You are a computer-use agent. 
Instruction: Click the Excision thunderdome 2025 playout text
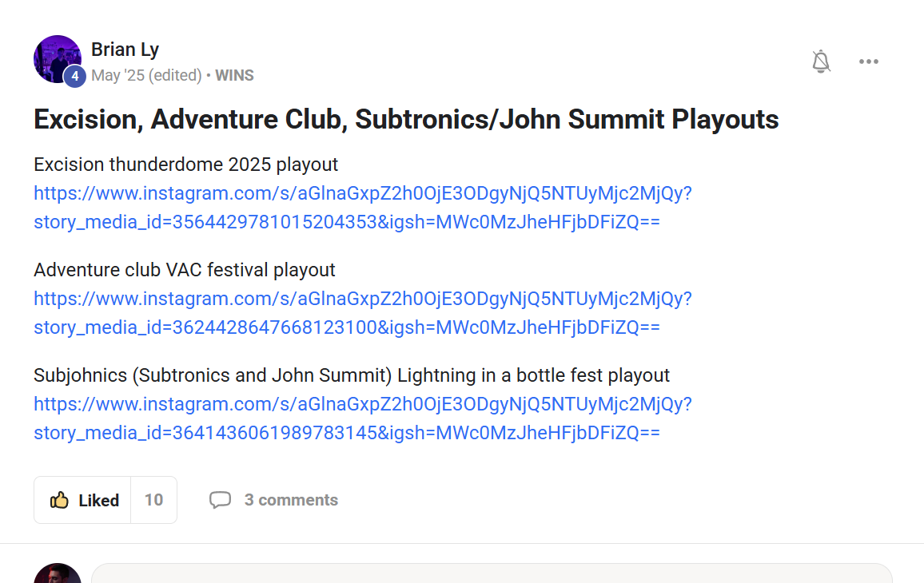(185, 165)
